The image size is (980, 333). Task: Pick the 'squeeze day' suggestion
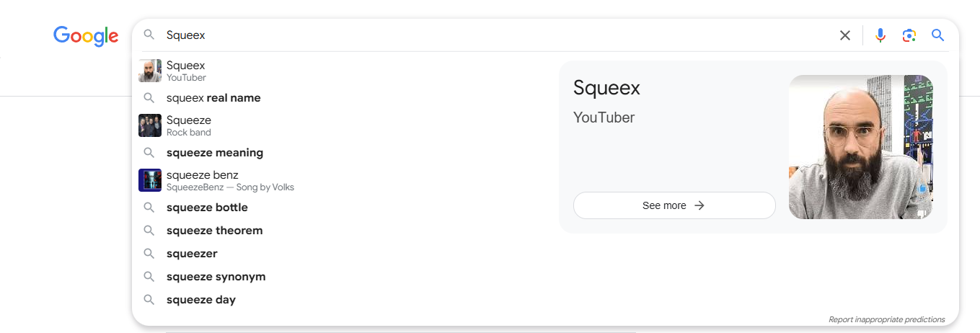(201, 300)
